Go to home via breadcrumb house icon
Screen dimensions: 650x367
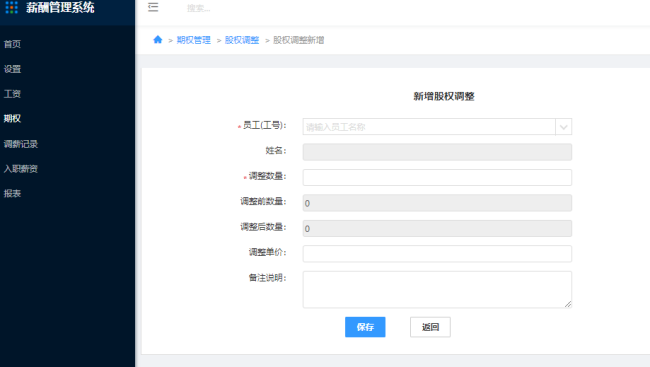pos(158,40)
